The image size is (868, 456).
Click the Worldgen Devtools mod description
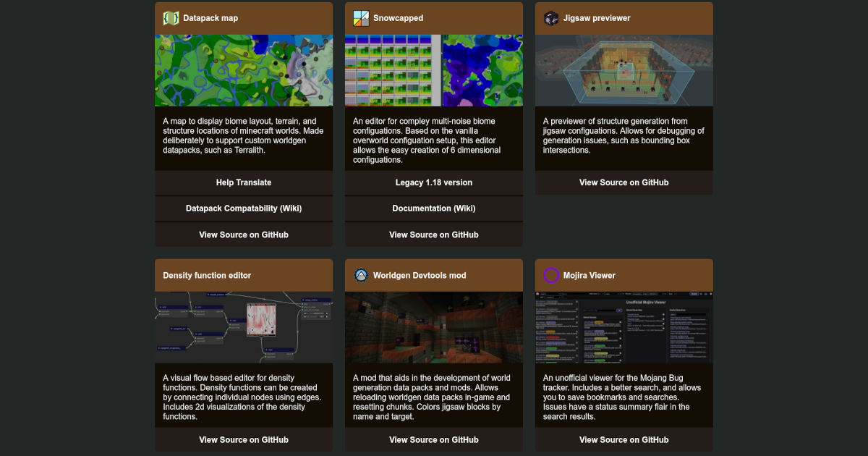pyautogui.click(x=434, y=397)
